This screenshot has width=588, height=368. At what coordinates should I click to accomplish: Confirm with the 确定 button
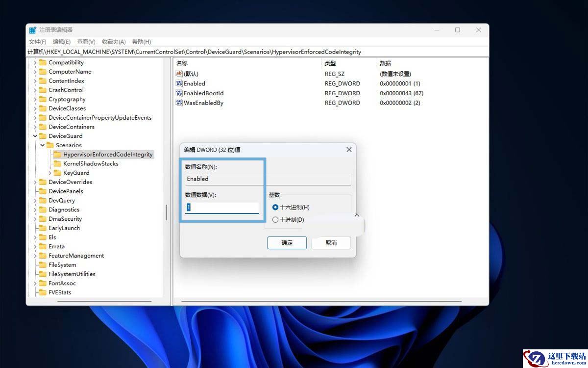tap(287, 243)
